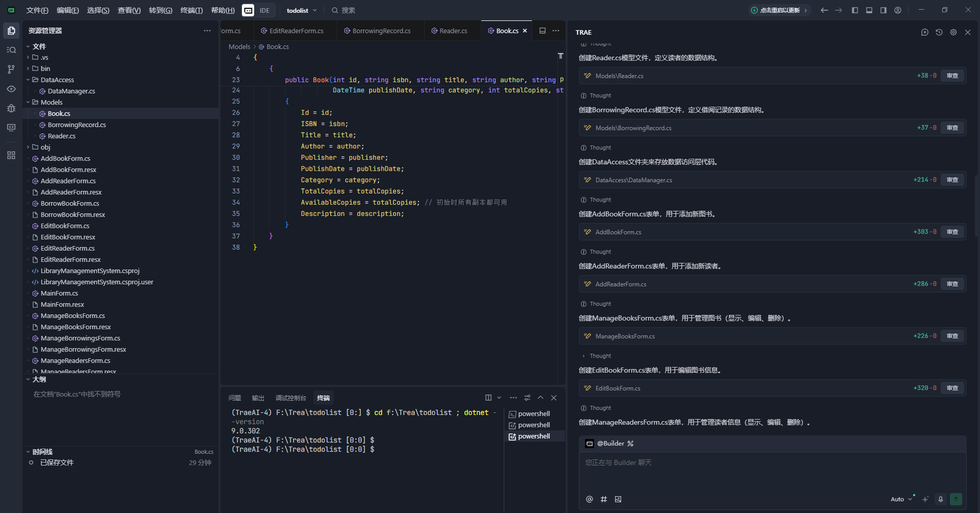The image size is (980, 513).
Task: Switch to the 输出 panel tab
Action: (258, 398)
